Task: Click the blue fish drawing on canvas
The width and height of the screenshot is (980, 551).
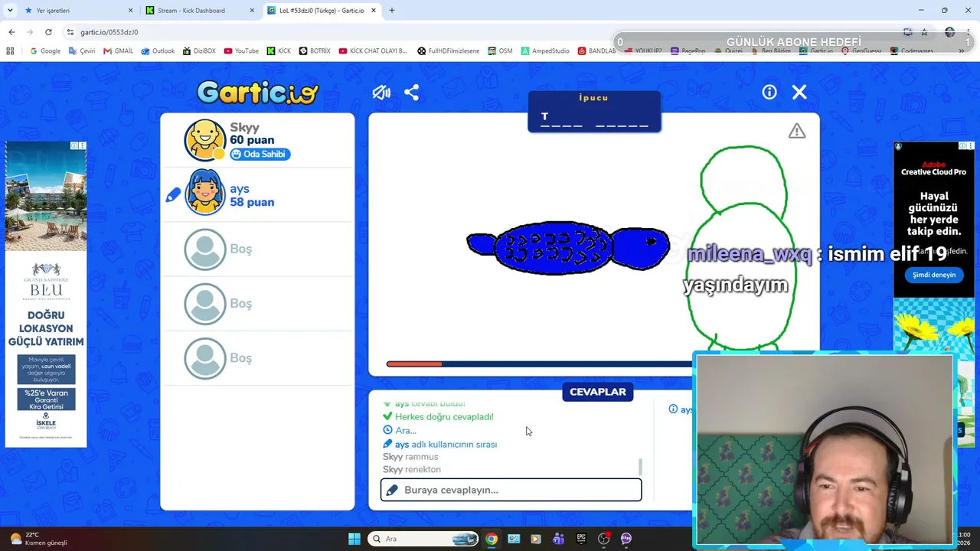Action: click(x=568, y=246)
